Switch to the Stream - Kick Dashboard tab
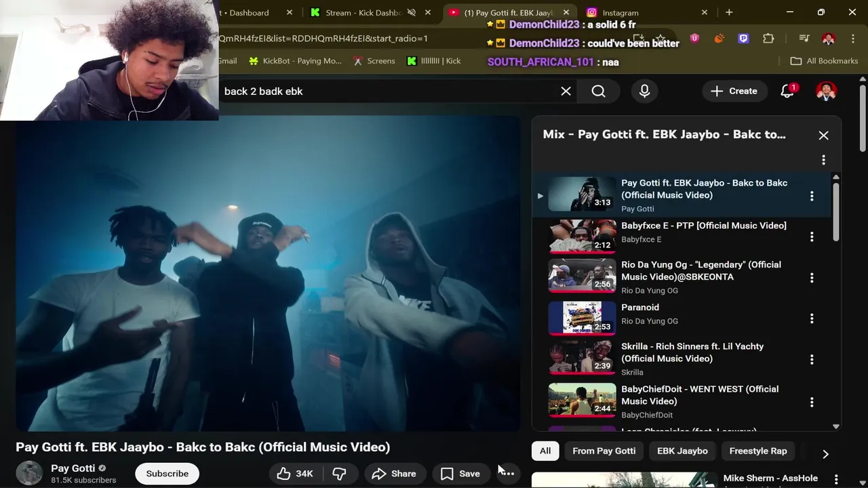 363,12
